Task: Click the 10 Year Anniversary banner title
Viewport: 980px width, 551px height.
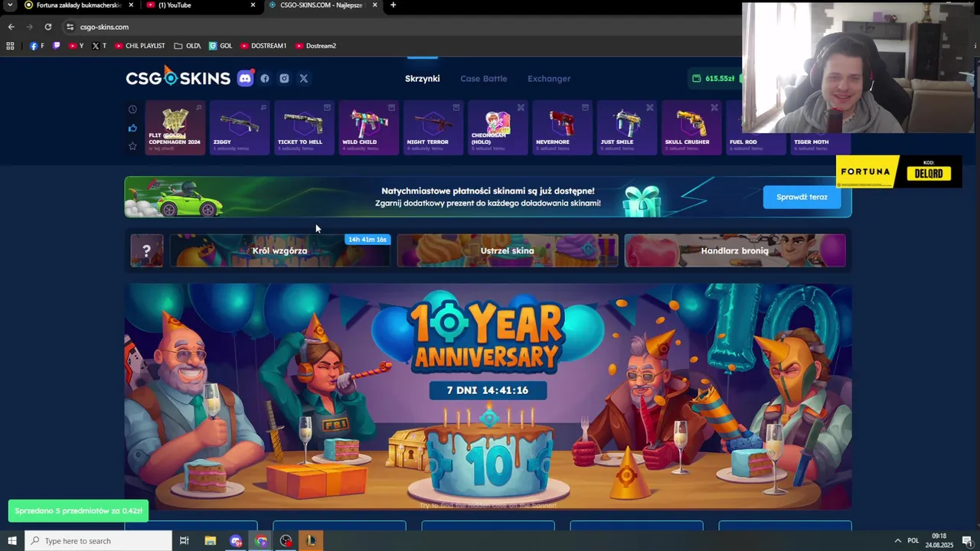Action: [x=486, y=335]
